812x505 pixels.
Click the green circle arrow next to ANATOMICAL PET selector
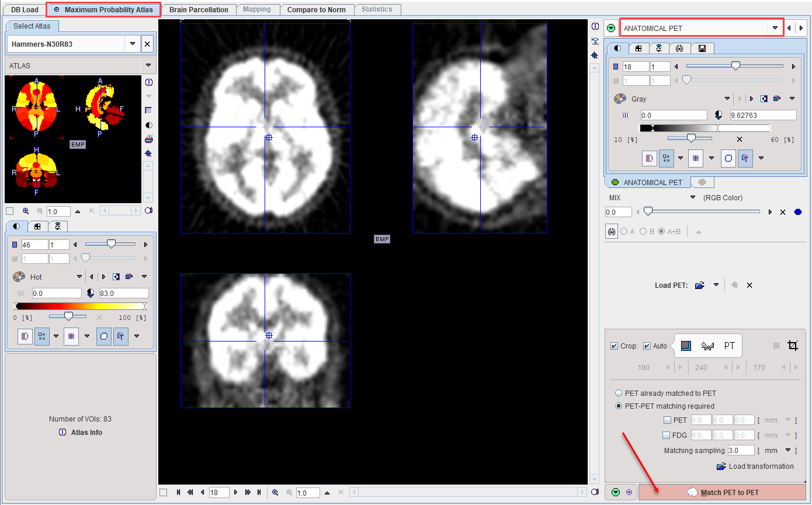(x=611, y=28)
